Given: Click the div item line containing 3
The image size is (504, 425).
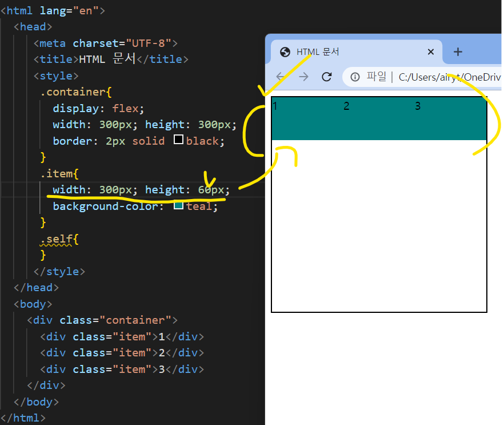Looking at the screenshot, I should pyautogui.click(x=122, y=370).
